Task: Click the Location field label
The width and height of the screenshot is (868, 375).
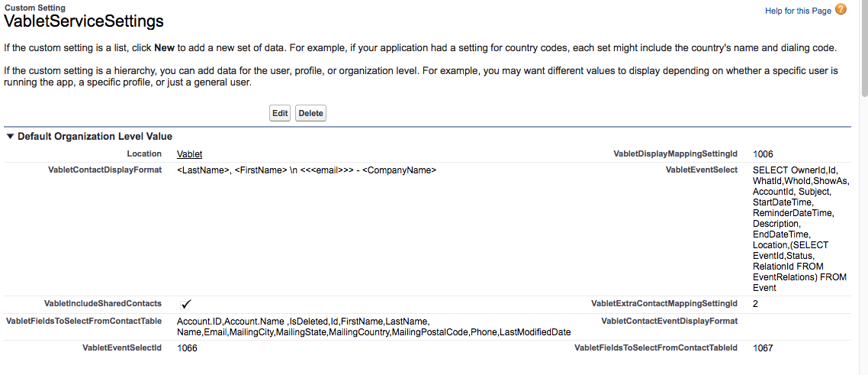Action: pyautogui.click(x=144, y=154)
